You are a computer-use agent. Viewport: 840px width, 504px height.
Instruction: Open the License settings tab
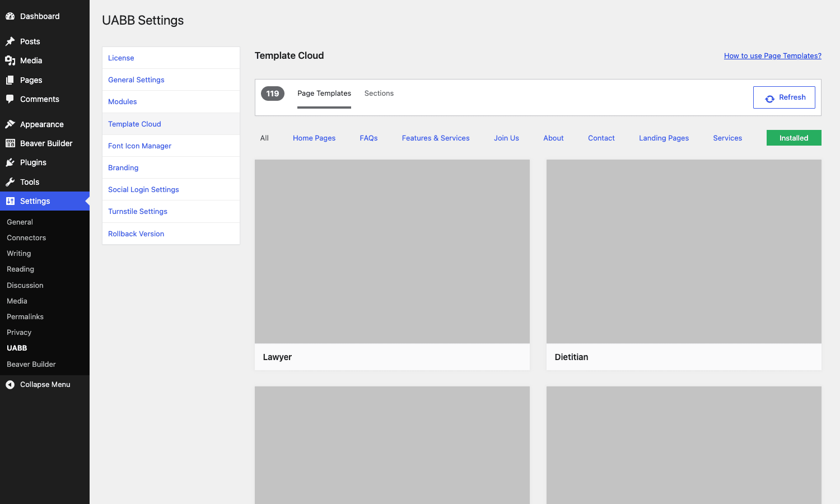click(171, 58)
